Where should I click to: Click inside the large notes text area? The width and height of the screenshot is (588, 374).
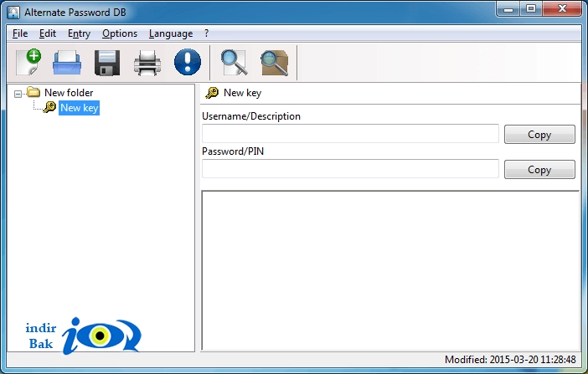(x=390, y=270)
